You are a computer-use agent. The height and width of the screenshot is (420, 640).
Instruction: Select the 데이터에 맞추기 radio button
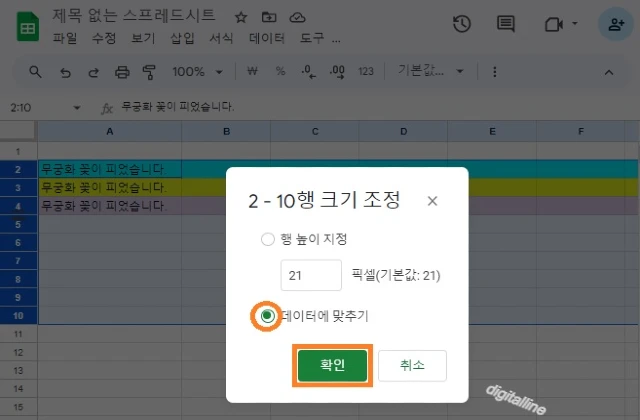point(267,316)
